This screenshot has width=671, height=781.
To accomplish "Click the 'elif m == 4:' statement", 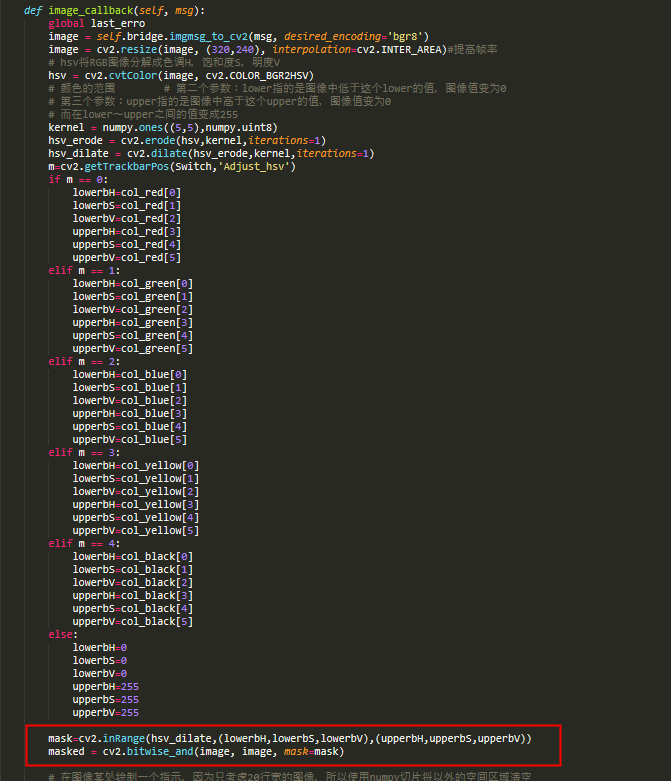I will (84, 543).
